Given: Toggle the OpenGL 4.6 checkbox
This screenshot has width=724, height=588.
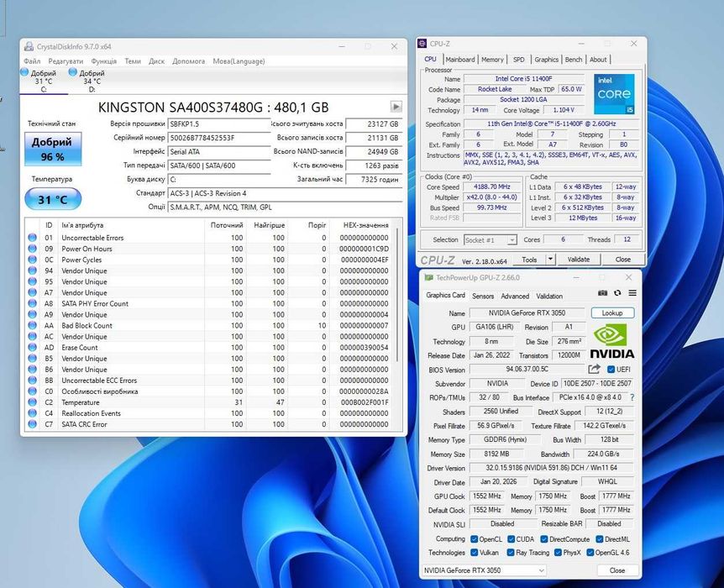Looking at the screenshot, I should tap(590, 553).
